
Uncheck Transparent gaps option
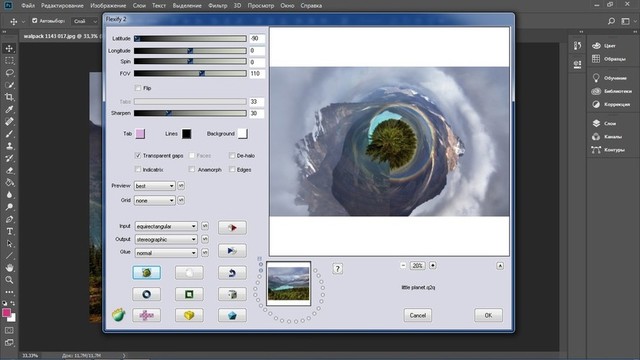138,156
